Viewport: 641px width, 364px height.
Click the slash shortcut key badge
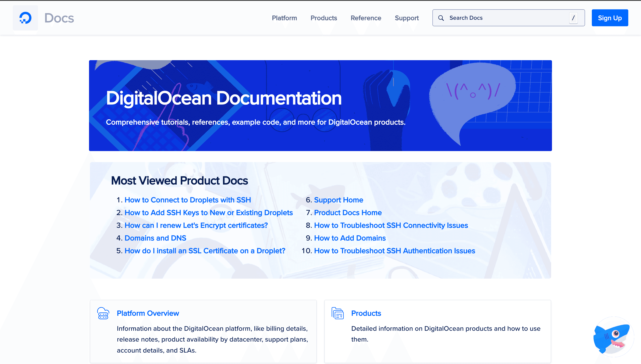[x=573, y=18]
